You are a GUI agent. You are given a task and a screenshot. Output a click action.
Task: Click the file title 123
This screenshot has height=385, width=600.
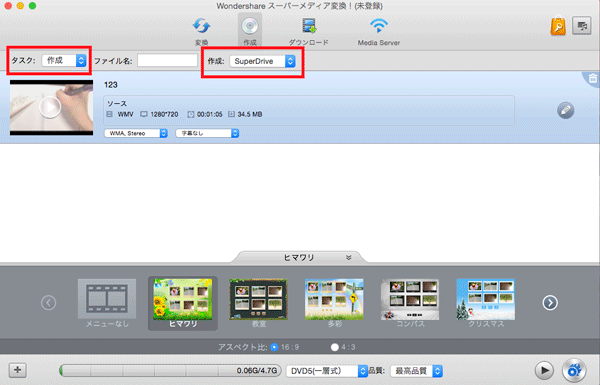click(111, 85)
